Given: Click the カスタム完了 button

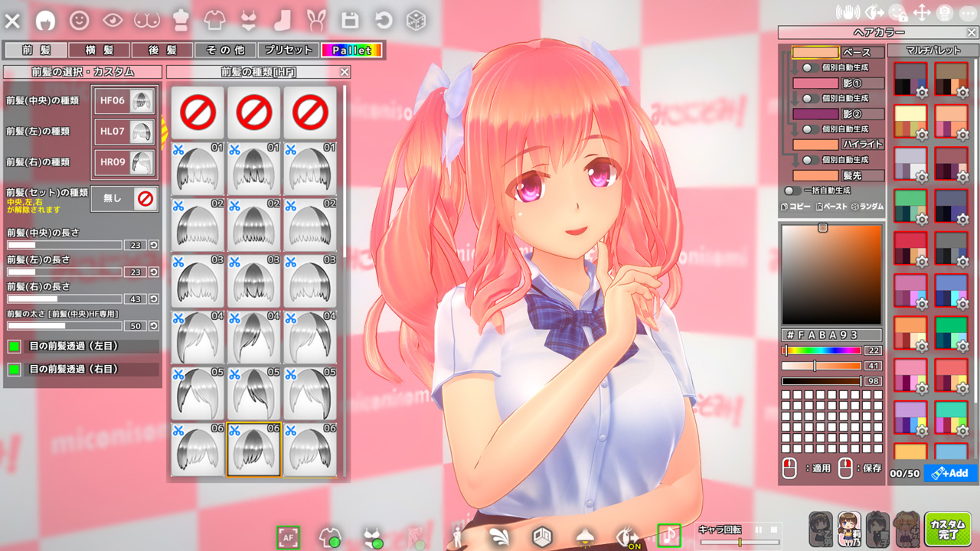Looking at the screenshot, I should [x=948, y=530].
